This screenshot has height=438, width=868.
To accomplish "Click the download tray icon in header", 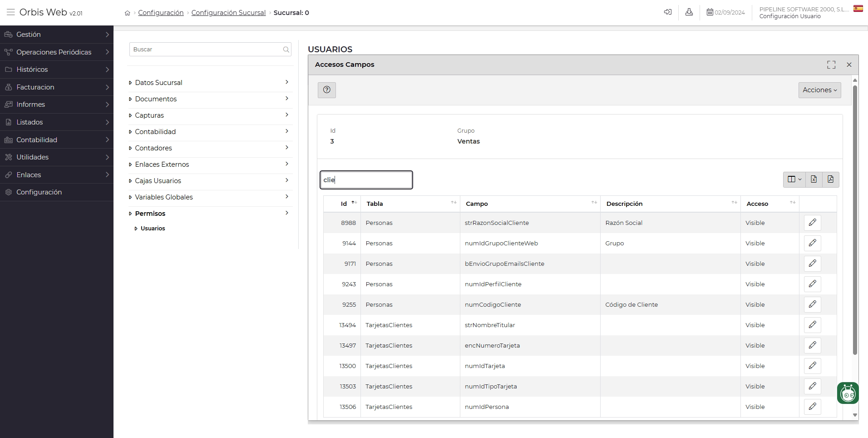I will pyautogui.click(x=689, y=12).
